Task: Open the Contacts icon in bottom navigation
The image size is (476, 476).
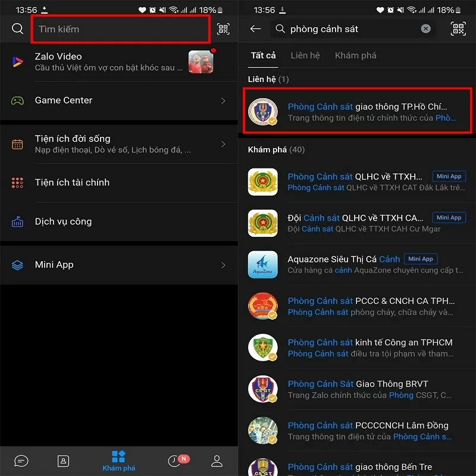Action: pos(62,461)
